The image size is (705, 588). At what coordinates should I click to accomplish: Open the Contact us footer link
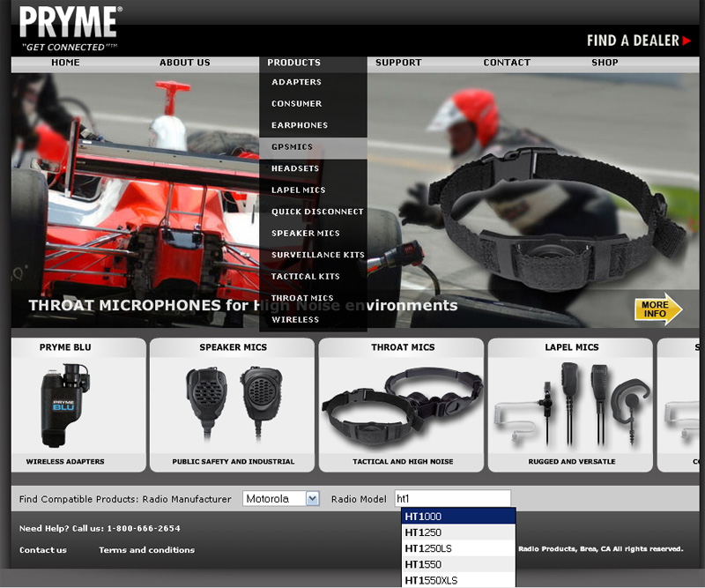click(42, 550)
